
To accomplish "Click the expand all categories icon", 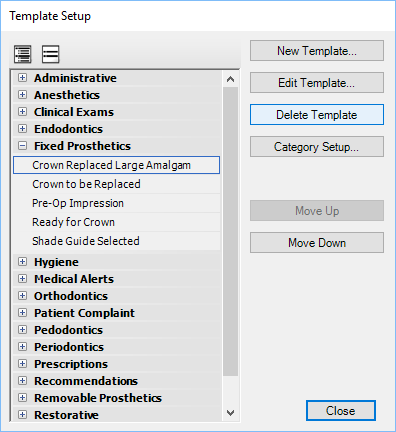I will click(x=23, y=54).
